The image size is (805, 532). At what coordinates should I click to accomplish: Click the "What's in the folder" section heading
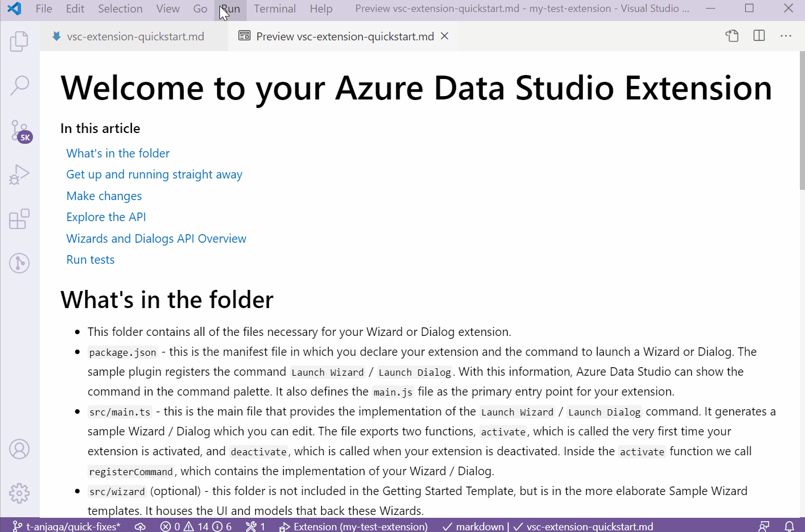point(167,300)
